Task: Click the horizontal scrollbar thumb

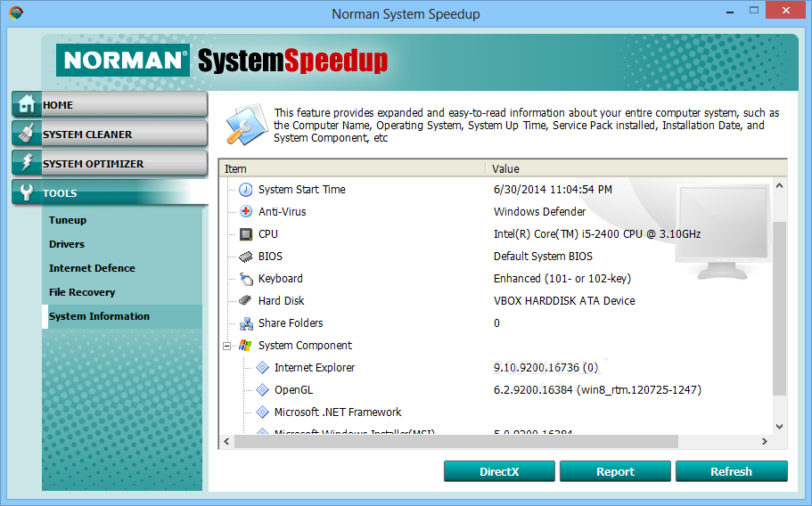Action: click(x=455, y=441)
